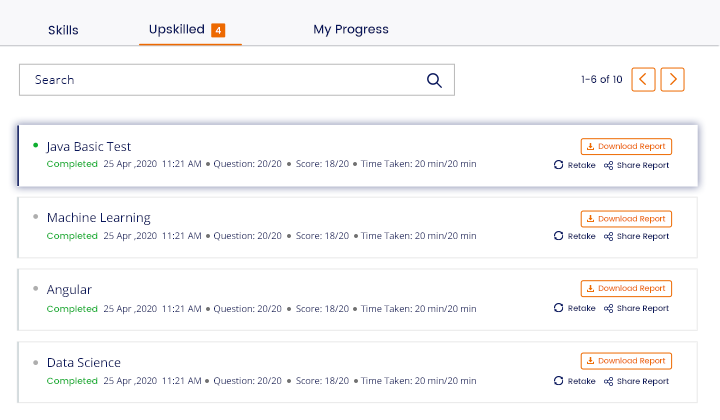This screenshot has height=420, width=720.
Task: Click Retake text in Java Basic Test row
Action: (581, 165)
